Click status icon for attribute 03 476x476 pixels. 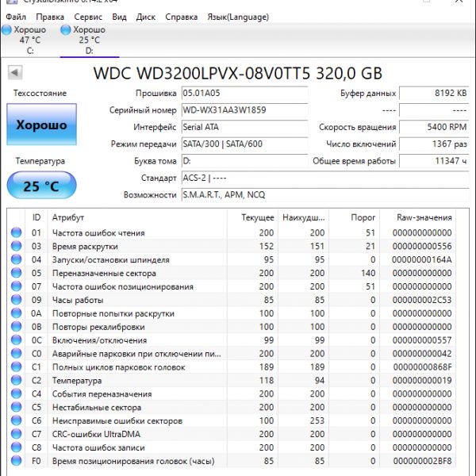click(x=16, y=246)
